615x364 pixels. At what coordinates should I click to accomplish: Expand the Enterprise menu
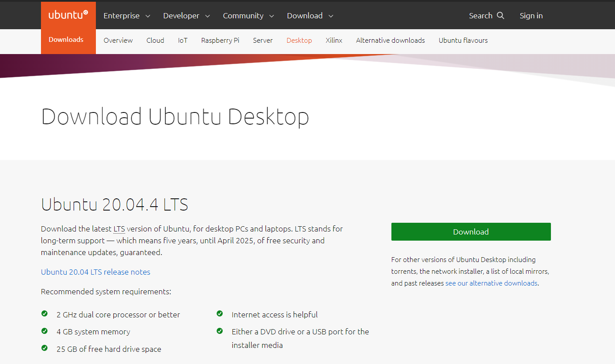tap(127, 16)
